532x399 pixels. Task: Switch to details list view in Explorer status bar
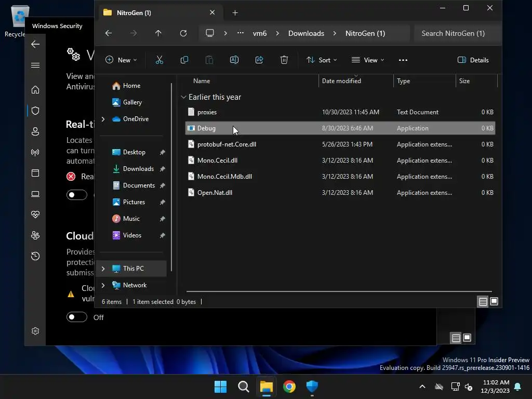tap(483, 301)
